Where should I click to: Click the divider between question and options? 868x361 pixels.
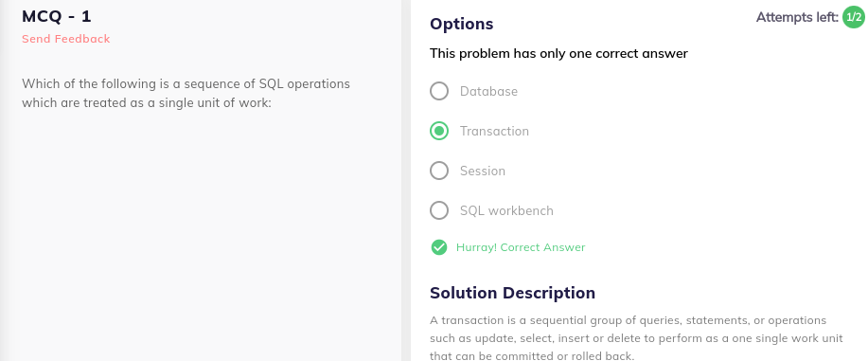click(x=406, y=180)
